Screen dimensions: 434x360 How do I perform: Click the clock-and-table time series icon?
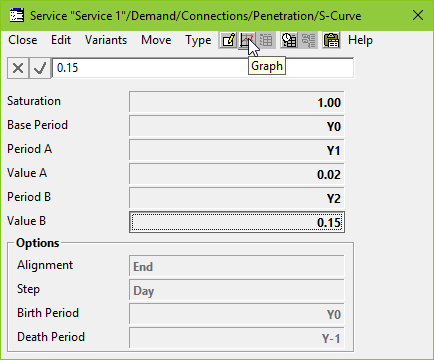tap(289, 40)
